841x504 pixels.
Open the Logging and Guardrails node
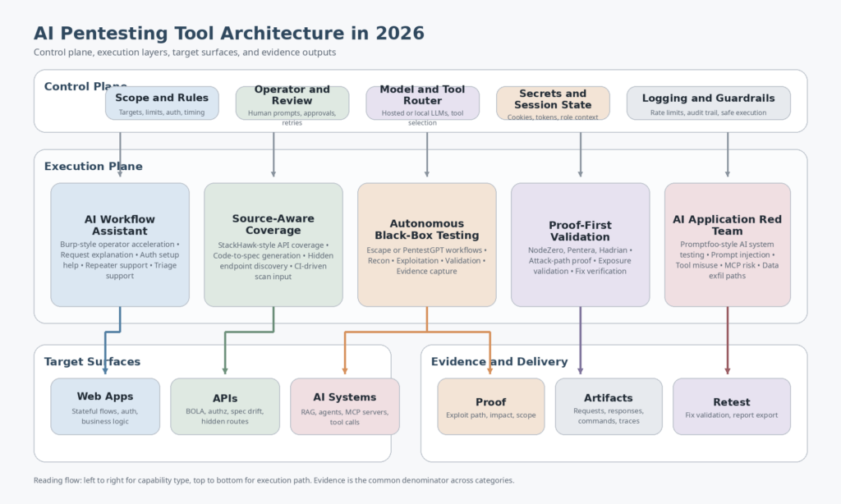708,103
